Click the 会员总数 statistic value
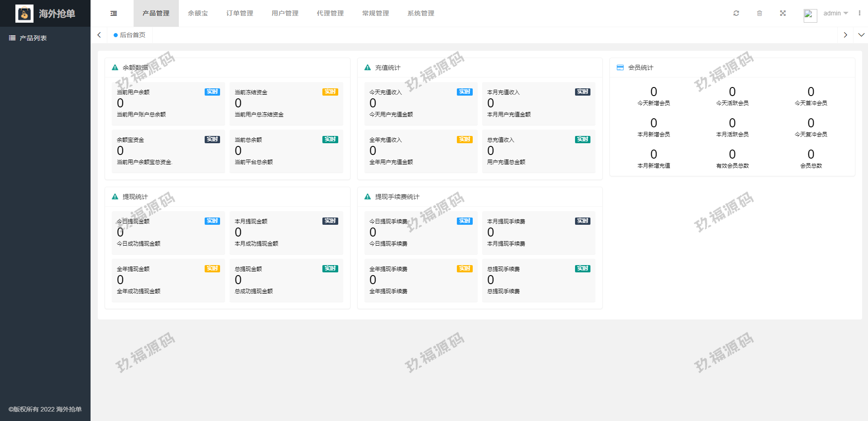This screenshot has width=868, height=421. tap(810, 155)
